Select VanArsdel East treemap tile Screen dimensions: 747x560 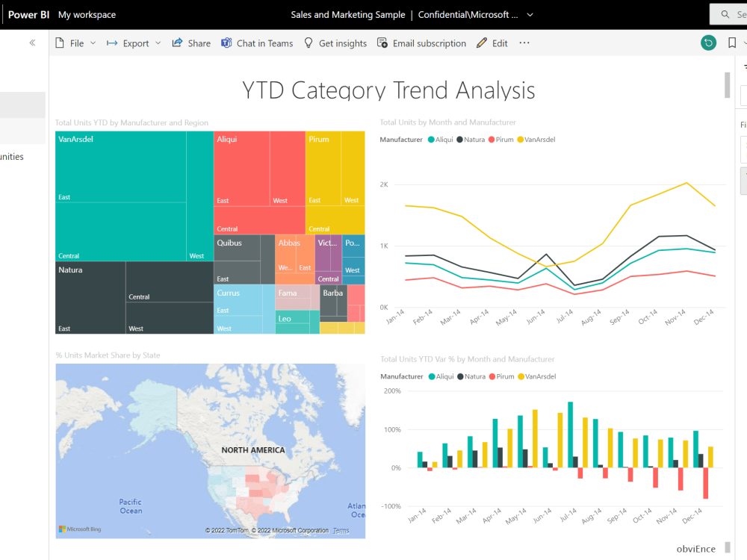coord(120,167)
